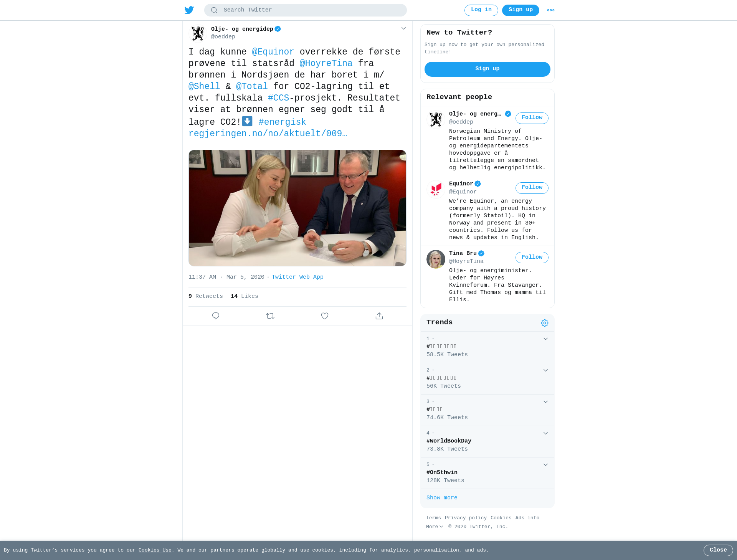The image size is (737, 560).
Task: Open Equinor's logo avatar in Relevant people
Action: tap(436, 190)
